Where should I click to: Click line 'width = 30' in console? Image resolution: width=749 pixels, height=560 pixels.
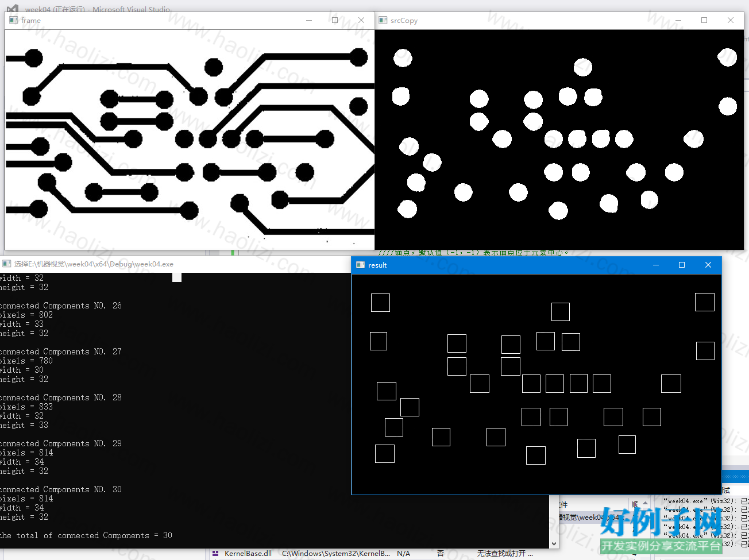pyautogui.click(x=22, y=370)
